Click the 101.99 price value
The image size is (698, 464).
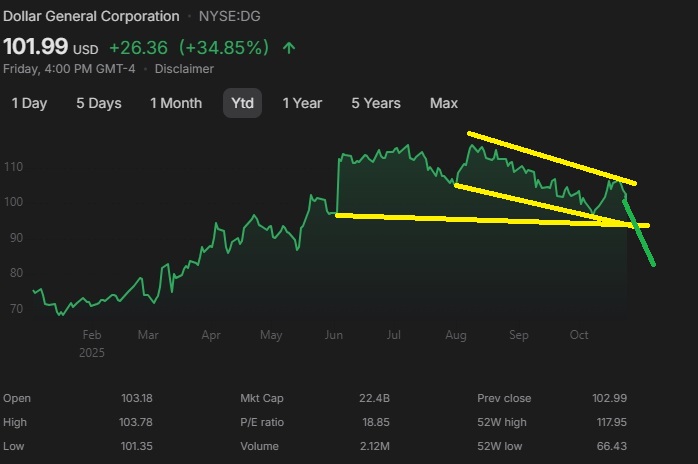tap(36, 46)
